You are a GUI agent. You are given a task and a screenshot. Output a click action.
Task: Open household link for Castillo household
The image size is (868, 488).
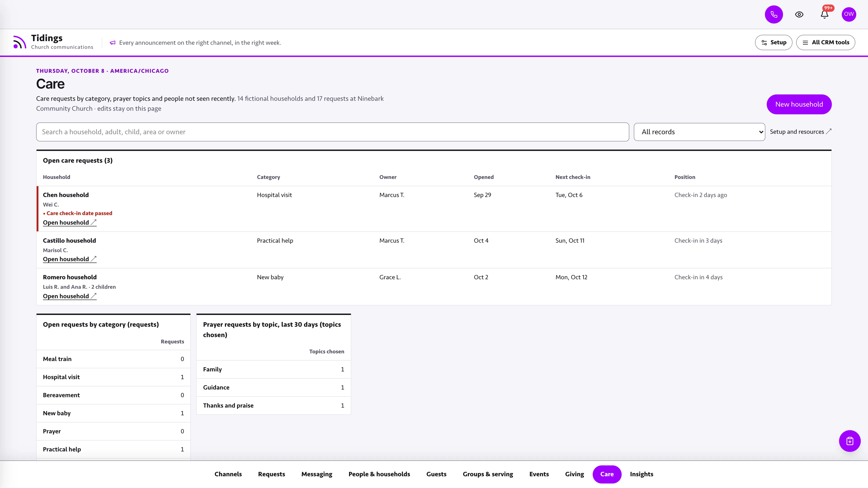pos(69,259)
